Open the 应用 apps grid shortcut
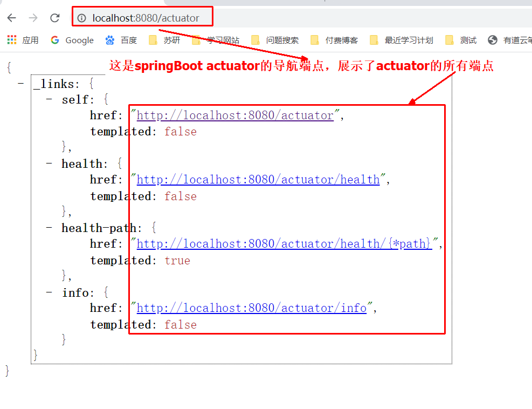Viewport: 532px width, 409px height. click(x=23, y=40)
